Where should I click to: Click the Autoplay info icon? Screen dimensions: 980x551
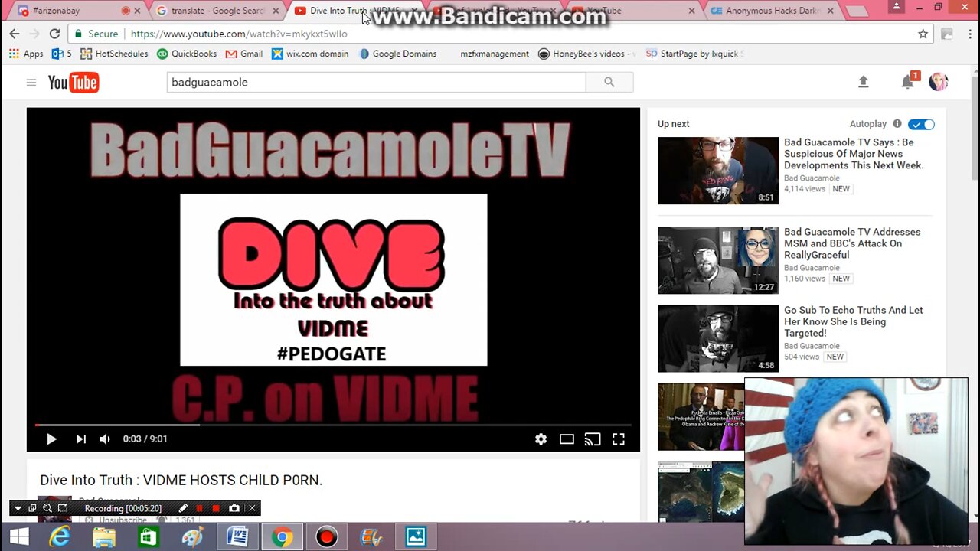coord(897,124)
